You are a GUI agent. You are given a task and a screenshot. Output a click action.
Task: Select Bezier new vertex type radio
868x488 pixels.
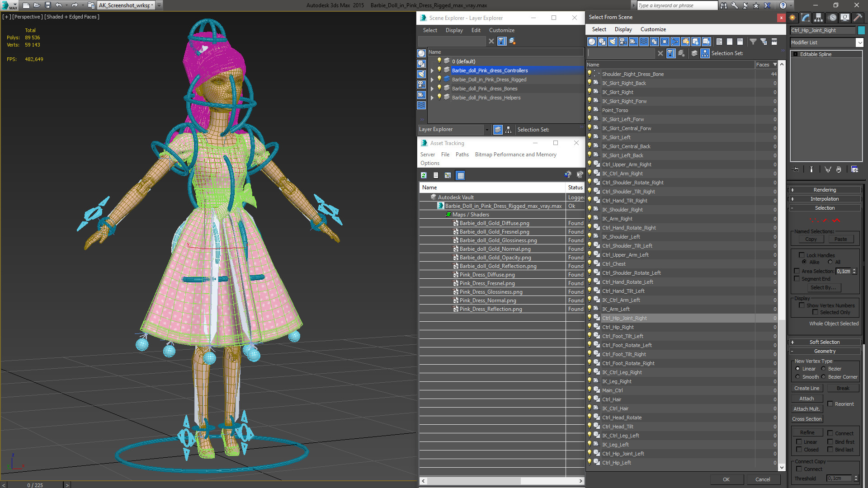tap(823, 369)
